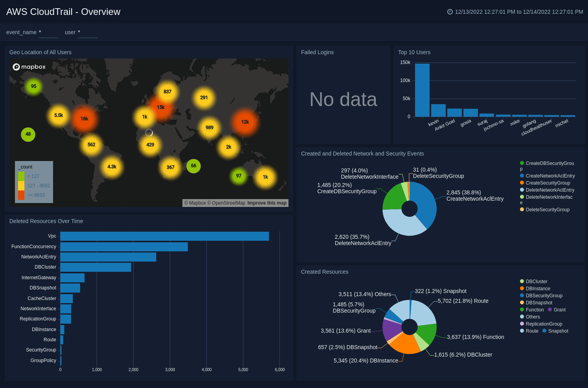Screen dimensions: 588x388
Task: Select the red >= 8693 legend swatch
Action: [x=21, y=195]
